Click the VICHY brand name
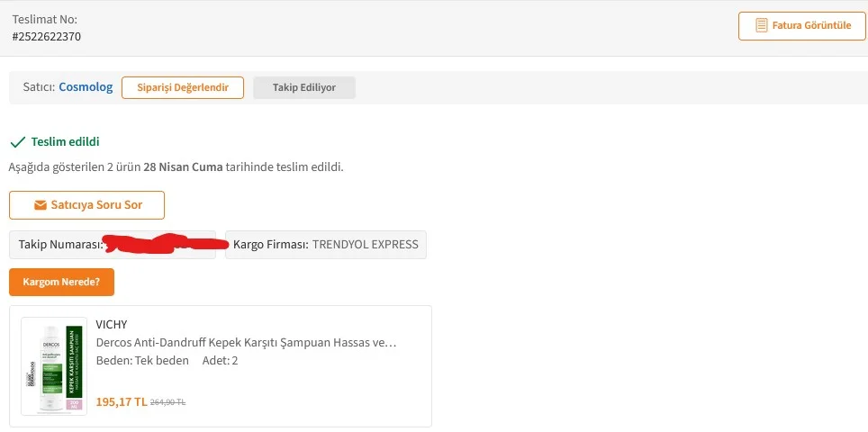 tap(112, 325)
